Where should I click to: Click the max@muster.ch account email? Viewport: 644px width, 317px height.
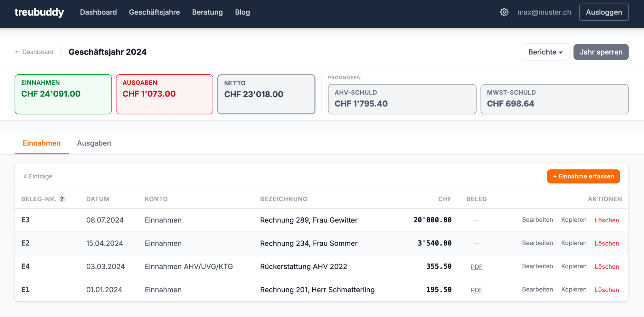[x=544, y=12]
